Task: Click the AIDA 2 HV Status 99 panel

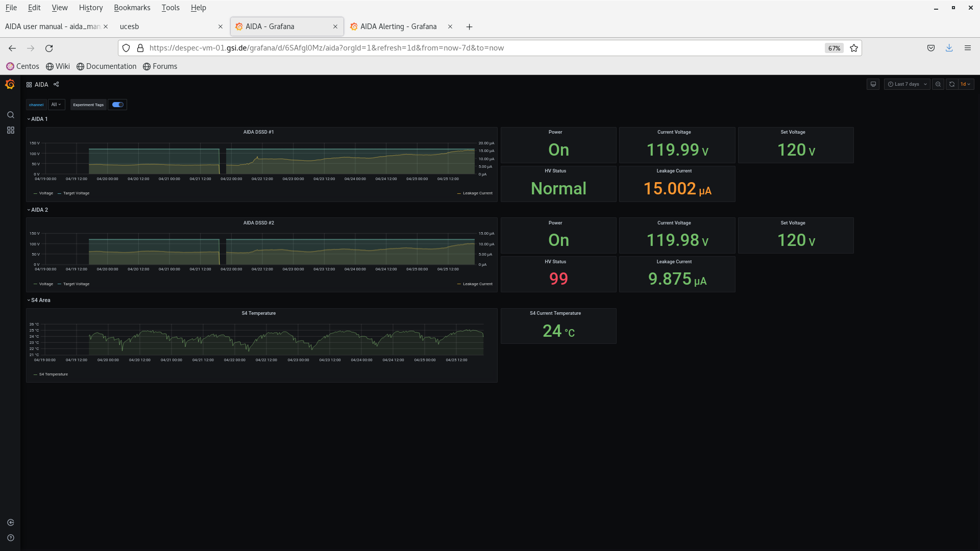Action: pyautogui.click(x=558, y=274)
